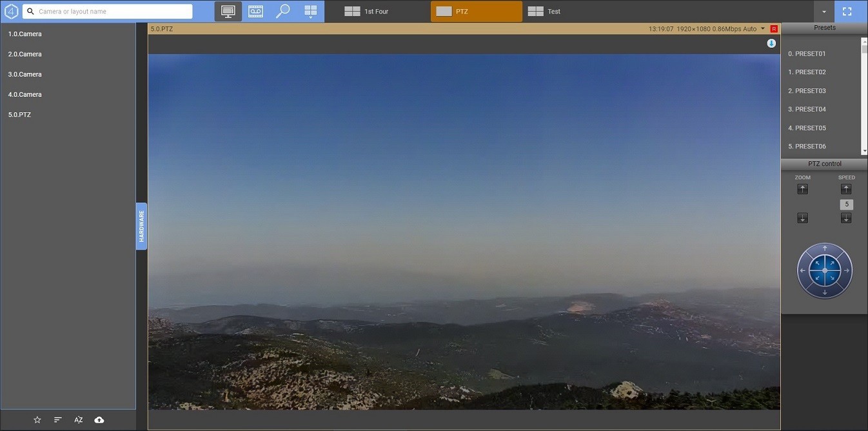Open the layout grid dropdown
The width and height of the screenshot is (868, 431).
click(311, 11)
